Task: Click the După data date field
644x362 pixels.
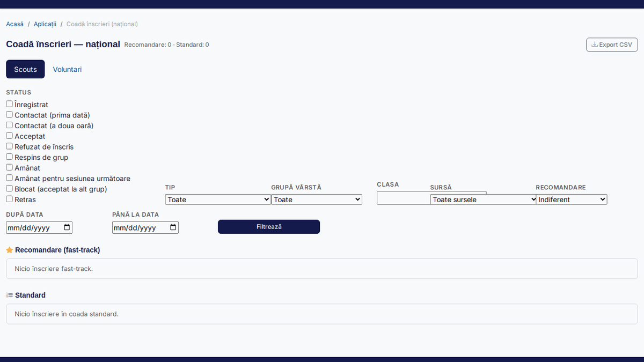Action: point(39,227)
